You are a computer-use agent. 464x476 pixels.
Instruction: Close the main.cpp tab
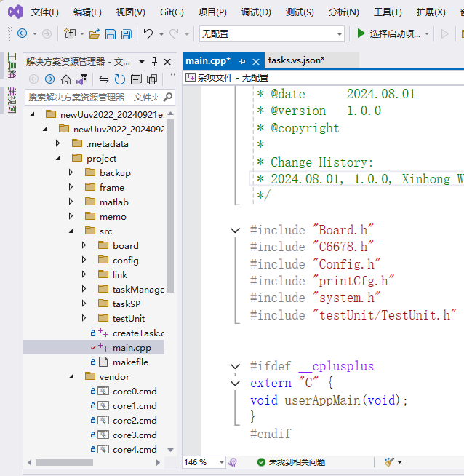pyautogui.click(x=256, y=62)
